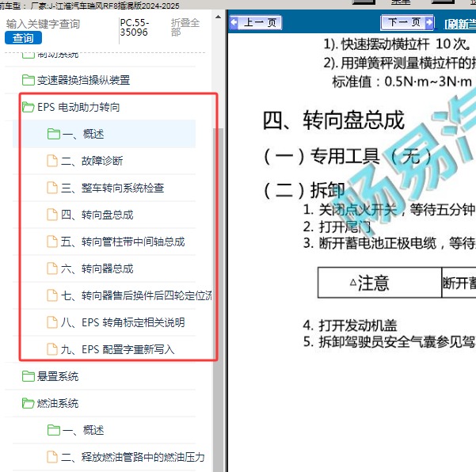This screenshot has height=472, width=476.
Task: Click document icon beside 七、转向器售后换件
Action: 52,295
